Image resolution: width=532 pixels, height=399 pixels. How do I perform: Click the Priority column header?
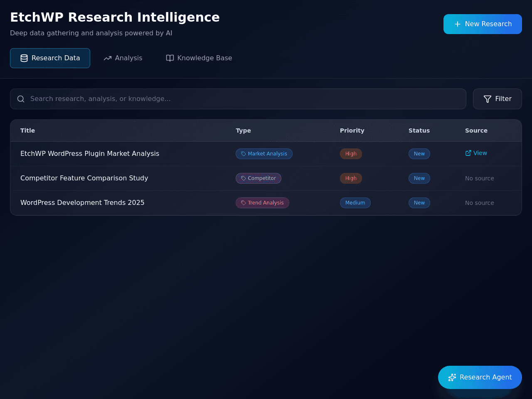click(x=352, y=131)
